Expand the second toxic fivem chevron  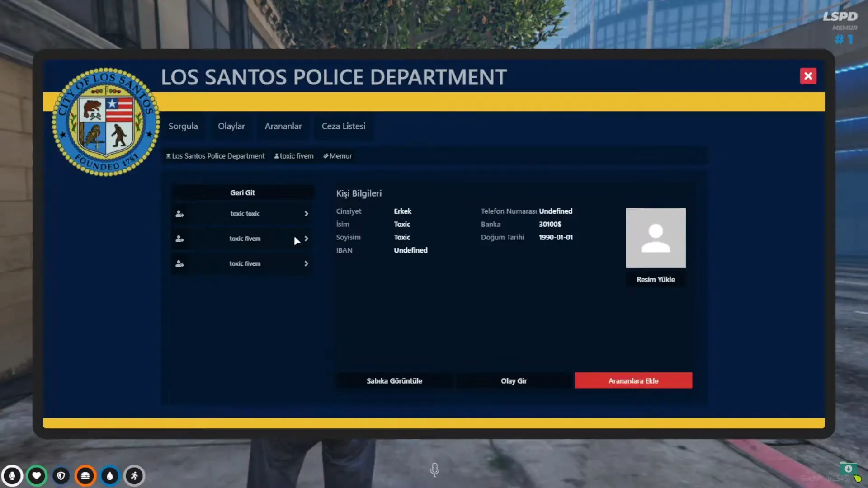(306, 239)
